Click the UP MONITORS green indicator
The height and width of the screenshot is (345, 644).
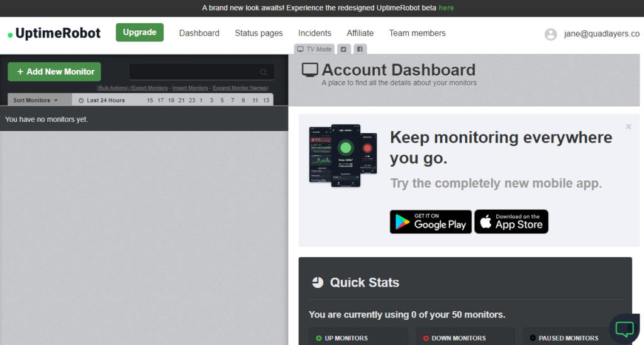click(319, 338)
